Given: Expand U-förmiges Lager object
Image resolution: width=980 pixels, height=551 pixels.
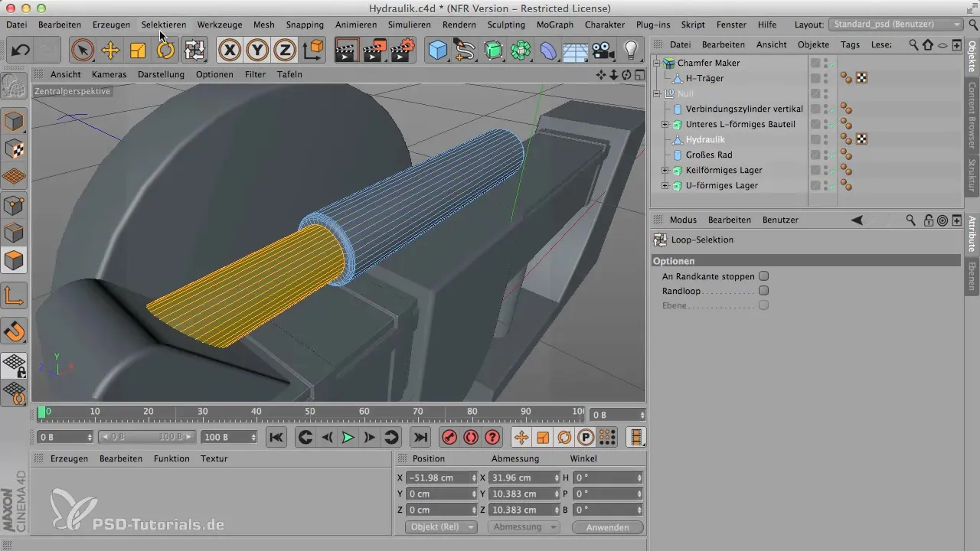Looking at the screenshot, I should (x=665, y=185).
